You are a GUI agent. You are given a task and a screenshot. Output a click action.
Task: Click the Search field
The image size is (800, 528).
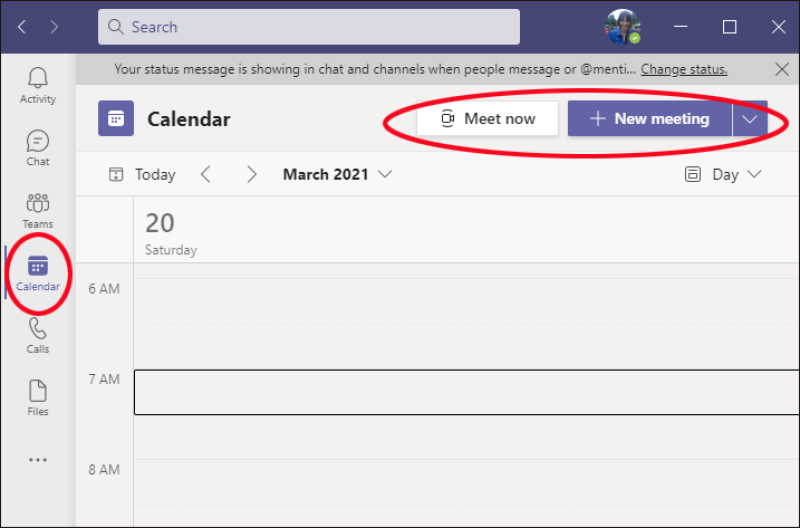(309, 27)
